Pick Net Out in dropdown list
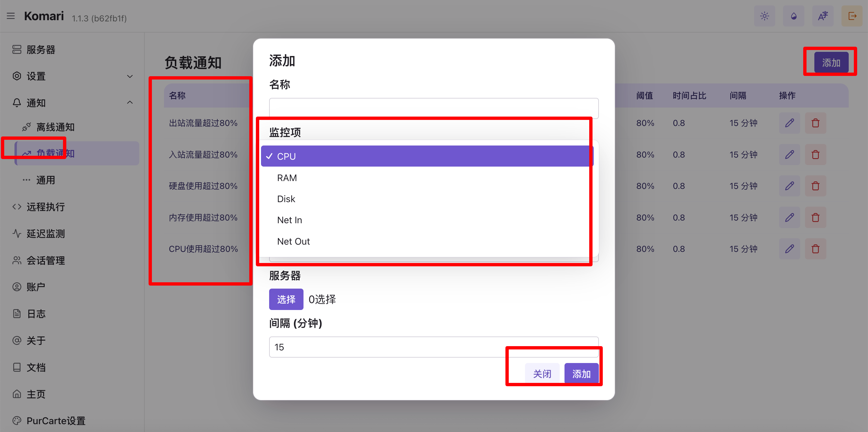The height and width of the screenshot is (432, 868). click(293, 241)
